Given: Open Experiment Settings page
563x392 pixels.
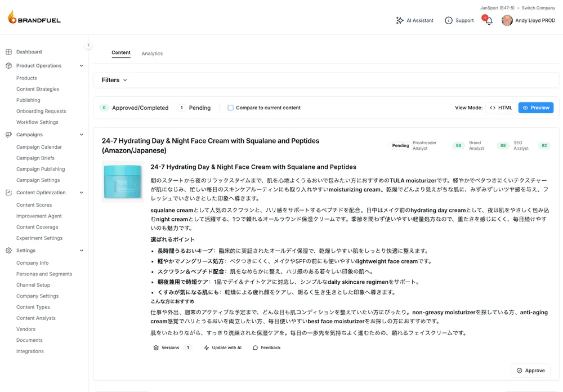Looking at the screenshot, I should point(39,238).
